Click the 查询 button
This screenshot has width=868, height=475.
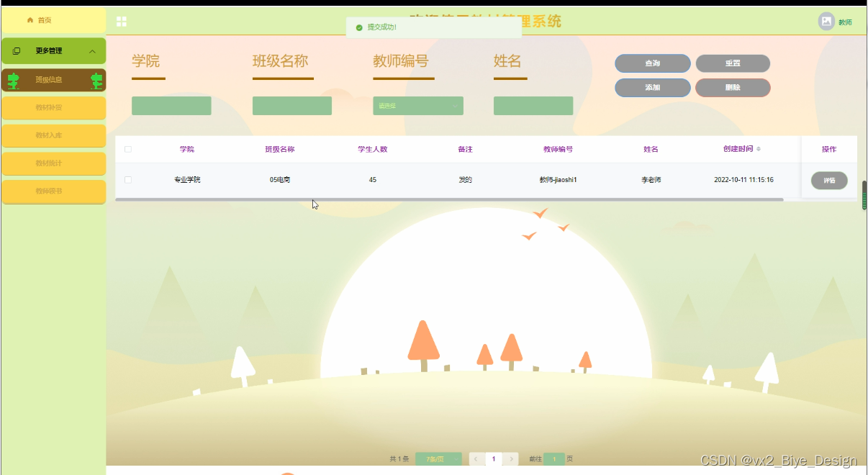pos(653,63)
